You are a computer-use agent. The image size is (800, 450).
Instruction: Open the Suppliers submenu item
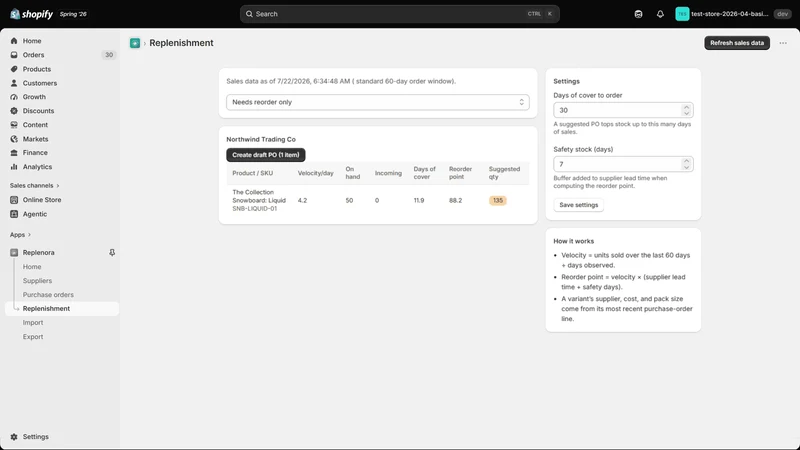pyautogui.click(x=37, y=281)
